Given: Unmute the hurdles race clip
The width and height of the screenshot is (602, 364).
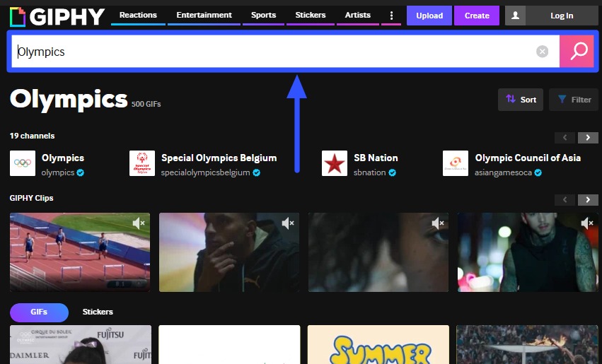Looking at the screenshot, I should pyautogui.click(x=139, y=223).
